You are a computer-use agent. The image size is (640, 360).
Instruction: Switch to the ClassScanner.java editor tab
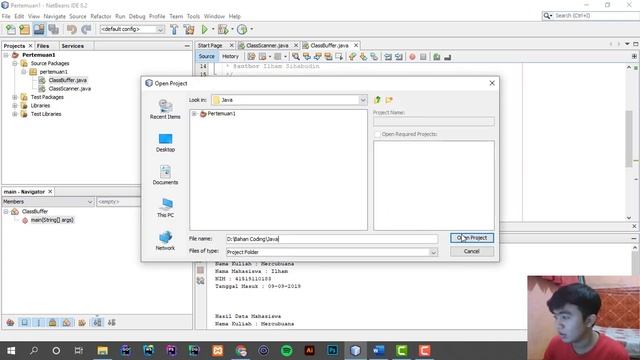(267, 46)
